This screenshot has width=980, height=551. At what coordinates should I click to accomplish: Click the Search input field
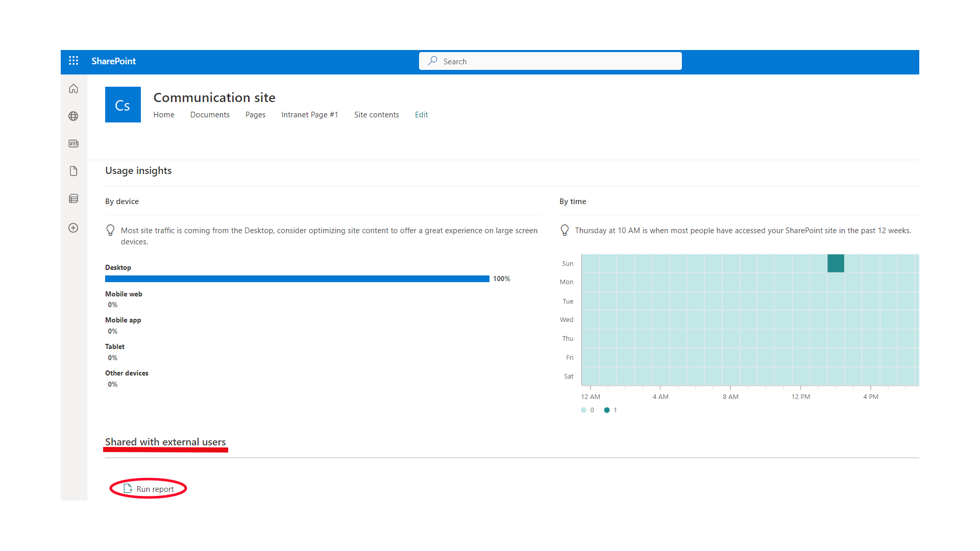tap(550, 61)
